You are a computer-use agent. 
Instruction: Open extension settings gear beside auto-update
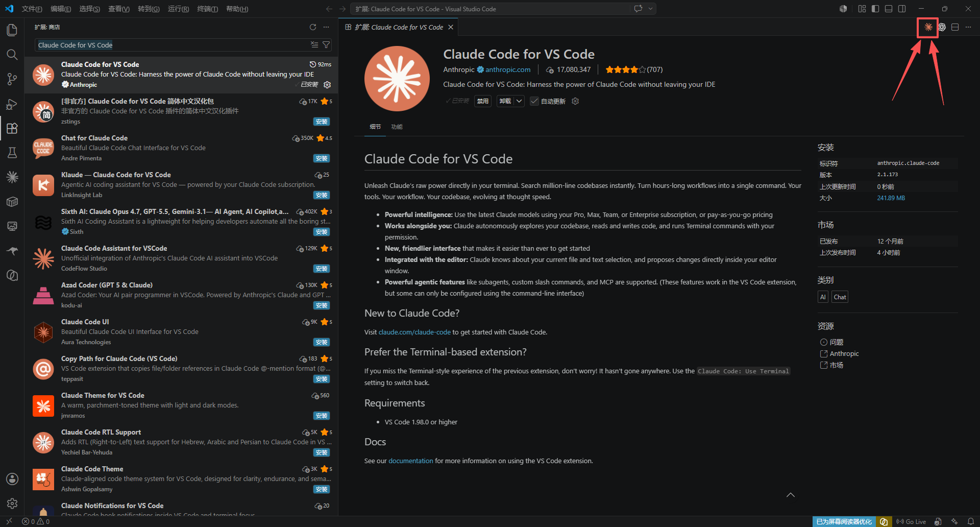[575, 101]
